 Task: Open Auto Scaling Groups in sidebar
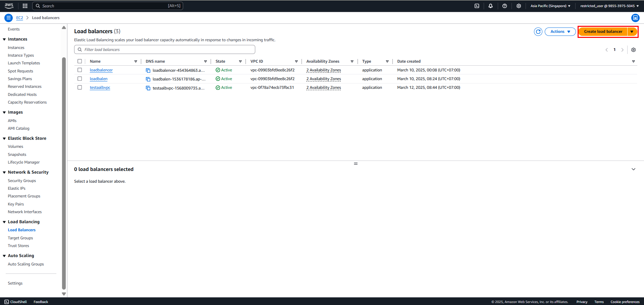tap(26, 264)
